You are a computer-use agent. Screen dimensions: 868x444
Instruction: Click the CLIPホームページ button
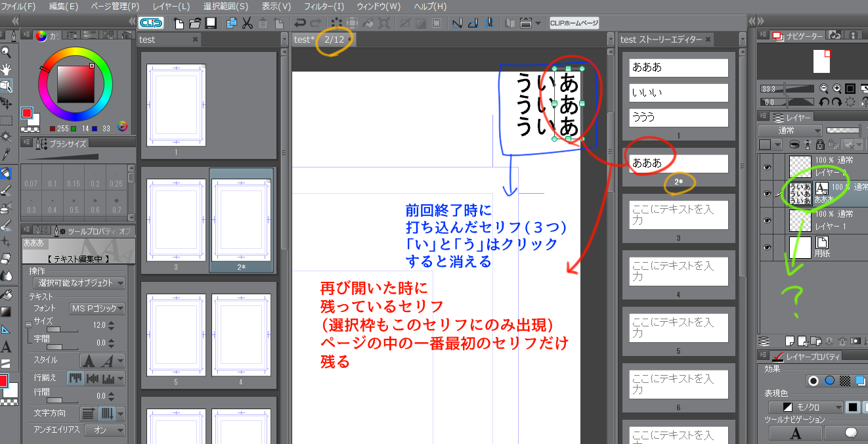click(575, 23)
